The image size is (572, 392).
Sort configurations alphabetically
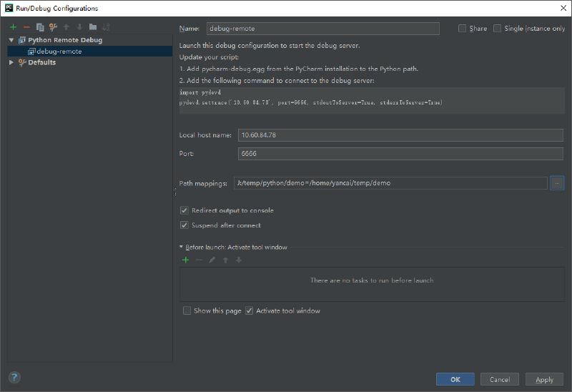(106, 27)
